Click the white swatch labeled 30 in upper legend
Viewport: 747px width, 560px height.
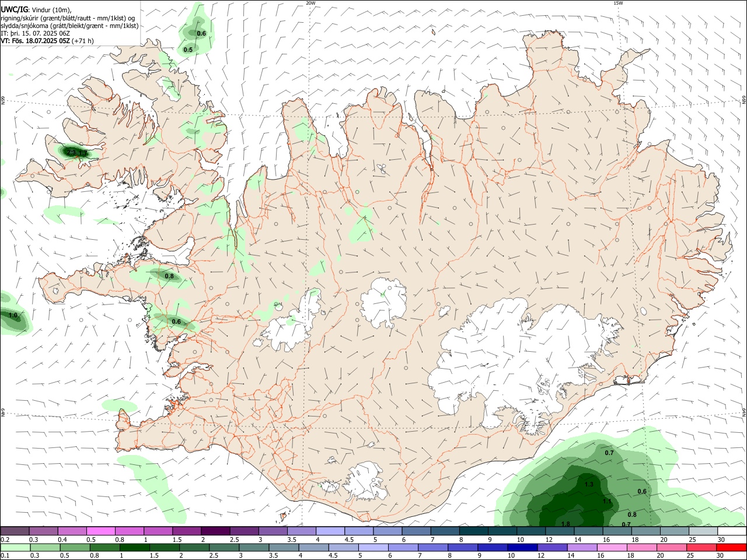(x=732, y=531)
